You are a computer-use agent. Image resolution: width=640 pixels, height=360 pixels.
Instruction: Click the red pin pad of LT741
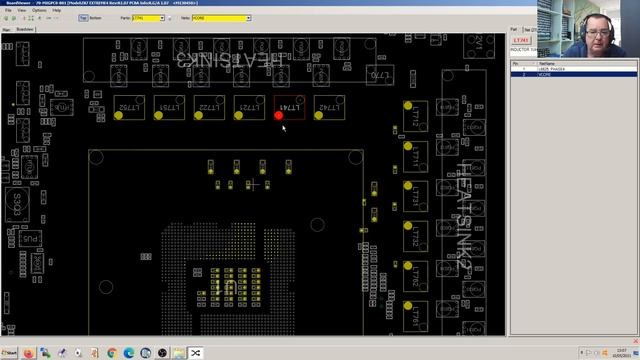point(278,116)
